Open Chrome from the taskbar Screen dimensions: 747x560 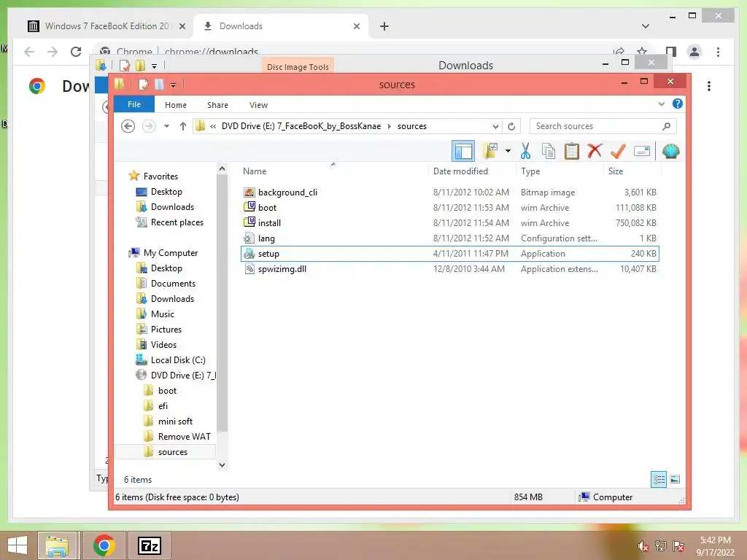coord(104,545)
